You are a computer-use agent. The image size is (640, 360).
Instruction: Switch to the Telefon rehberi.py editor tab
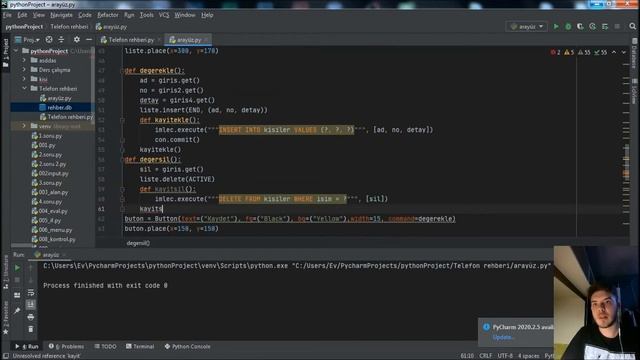tap(130, 40)
